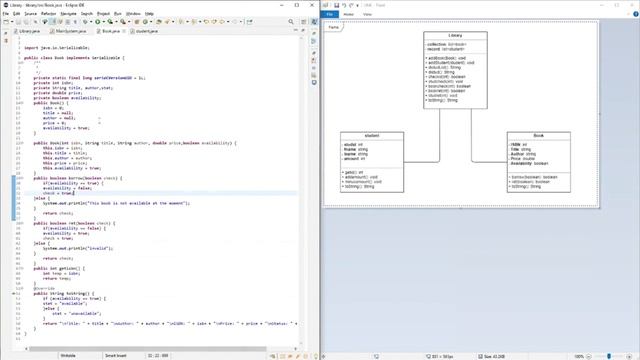
Task: Collapse the public Book() no-arg constructor fold
Action: coord(22,103)
